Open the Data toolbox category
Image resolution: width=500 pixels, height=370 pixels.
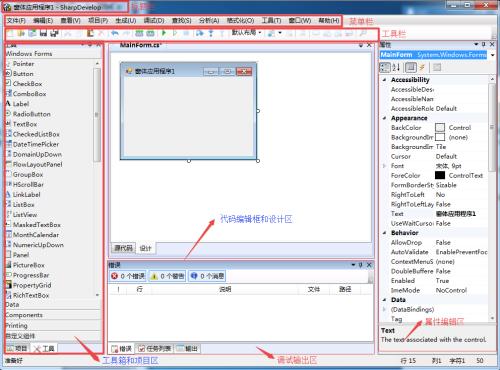(x=53, y=305)
